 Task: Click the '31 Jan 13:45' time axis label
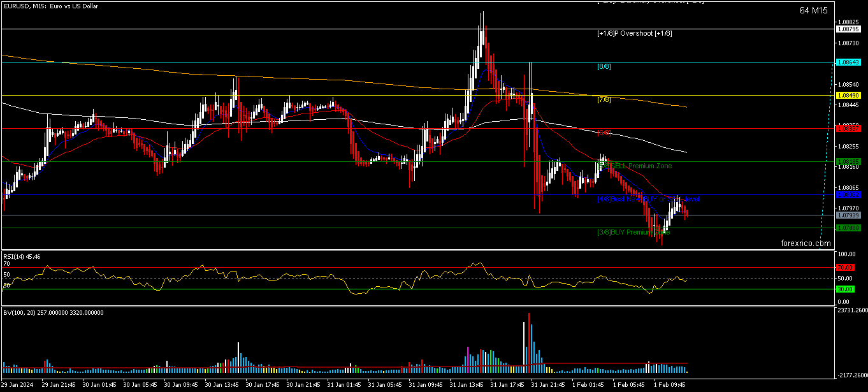tap(467, 386)
